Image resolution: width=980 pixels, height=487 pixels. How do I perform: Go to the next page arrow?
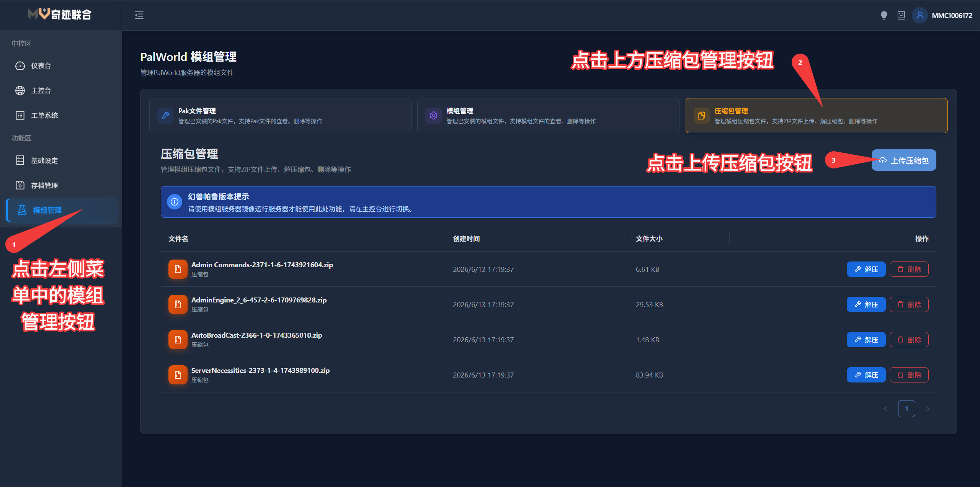(928, 409)
